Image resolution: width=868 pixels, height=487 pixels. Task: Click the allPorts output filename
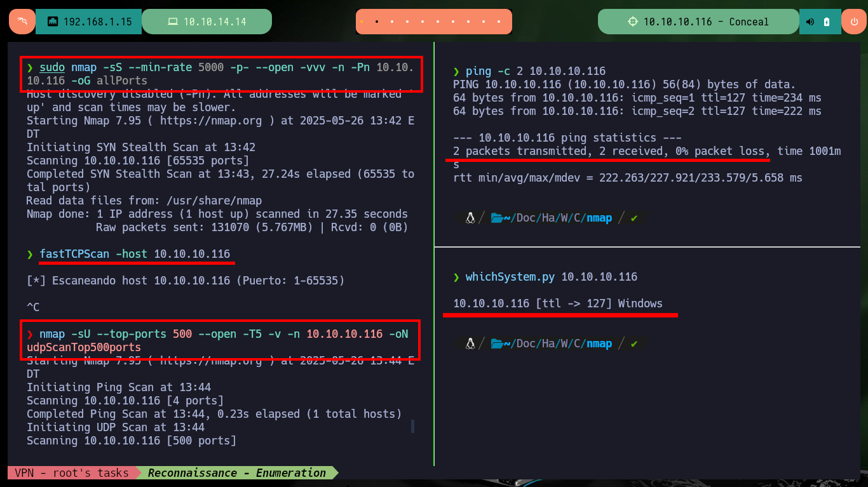[122, 81]
